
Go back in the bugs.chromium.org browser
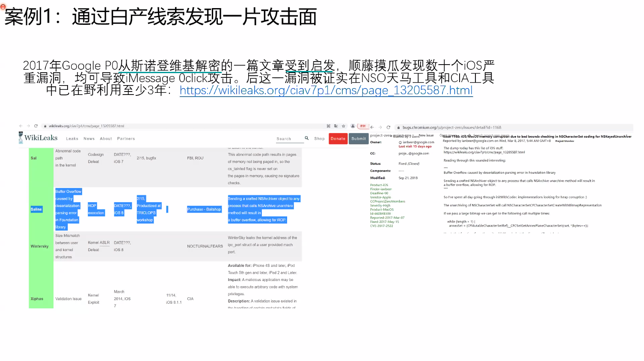click(372, 127)
